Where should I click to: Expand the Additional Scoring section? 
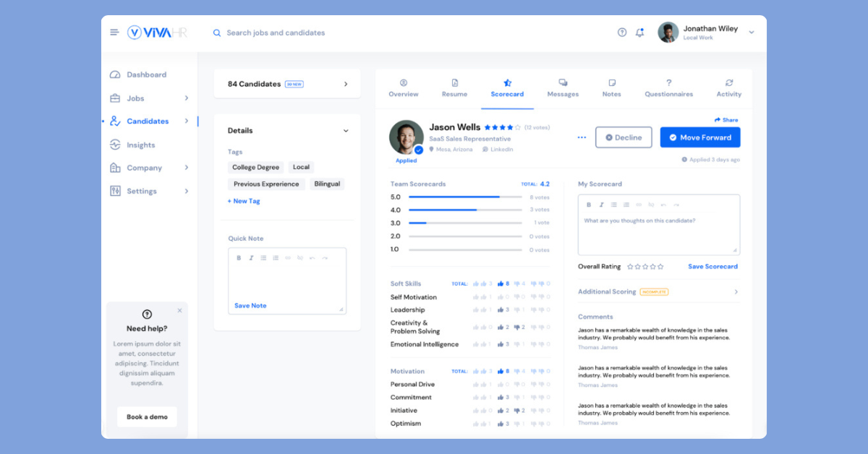(736, 292)
